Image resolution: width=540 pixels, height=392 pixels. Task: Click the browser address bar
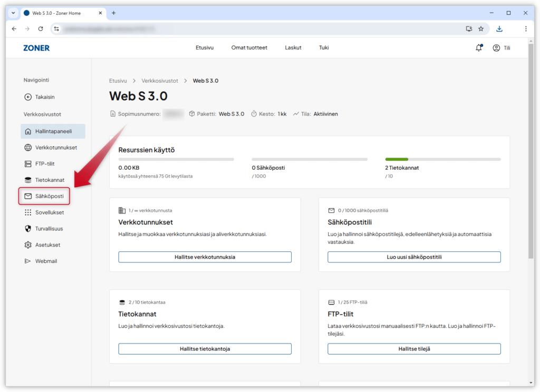tap(253, 28)
